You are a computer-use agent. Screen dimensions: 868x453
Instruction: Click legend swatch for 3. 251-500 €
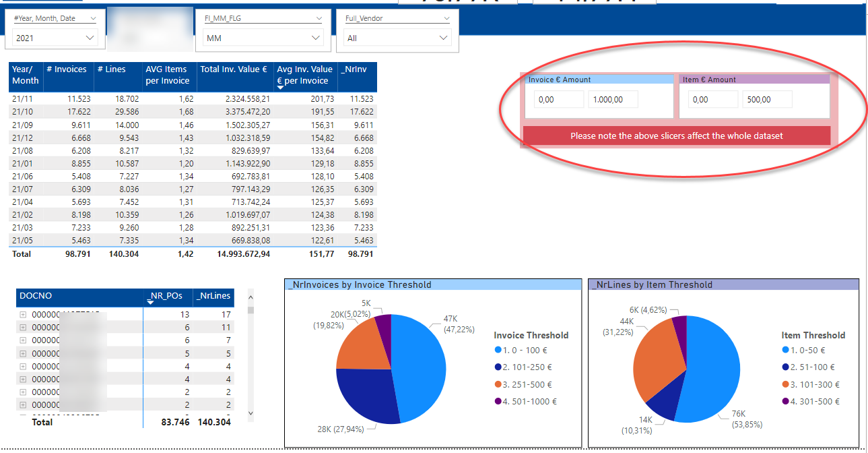(498, 384)
